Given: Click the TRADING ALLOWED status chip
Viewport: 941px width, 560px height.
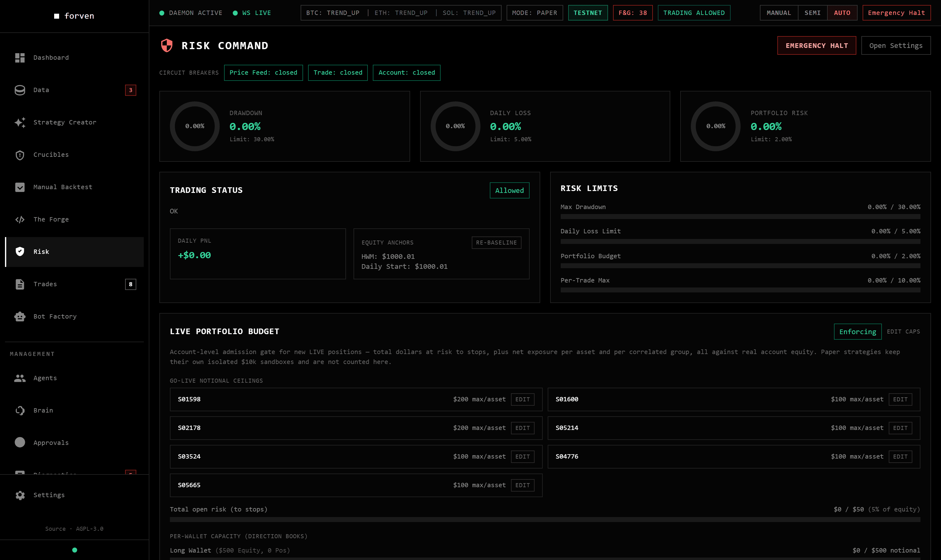Looking at the screenshot, I should point(694,13).
